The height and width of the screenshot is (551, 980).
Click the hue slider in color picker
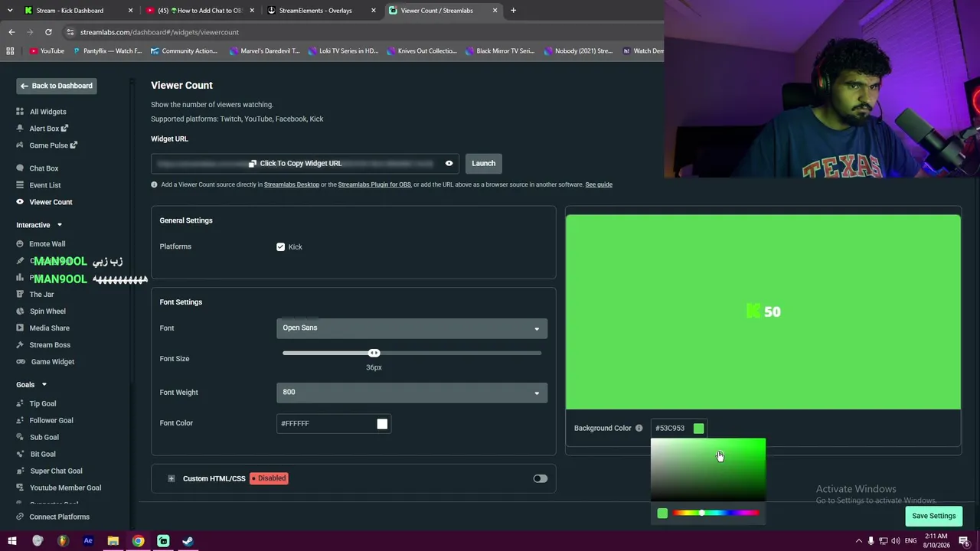(716, 513)
